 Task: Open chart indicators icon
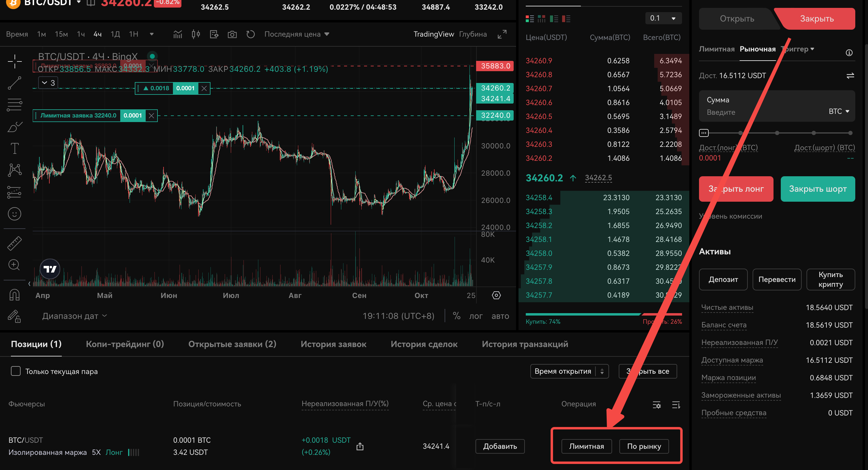click(x=177, y=34)
